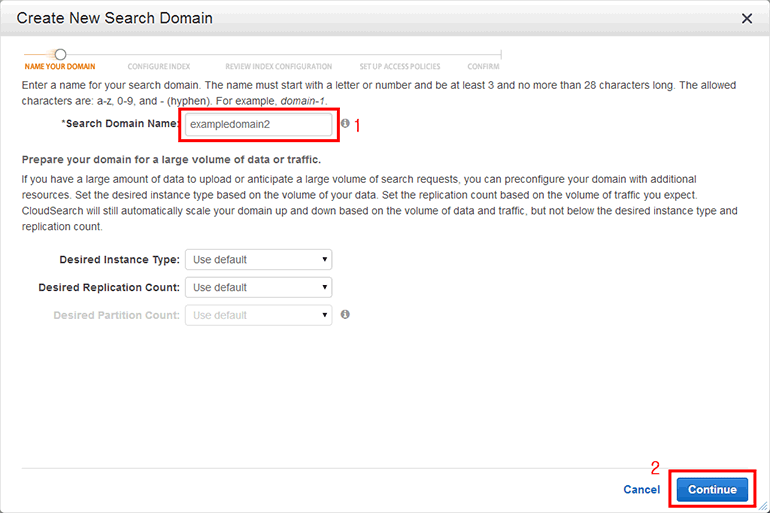Viewport: 770px width, 513px height.
Task: Expand the Desired Replication Count dropdown
Action: click(259, 287)
